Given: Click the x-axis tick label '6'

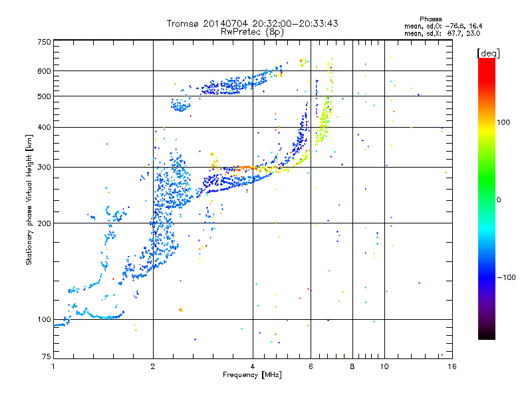Looking at the screenshot, I should [x=311, y=366].
